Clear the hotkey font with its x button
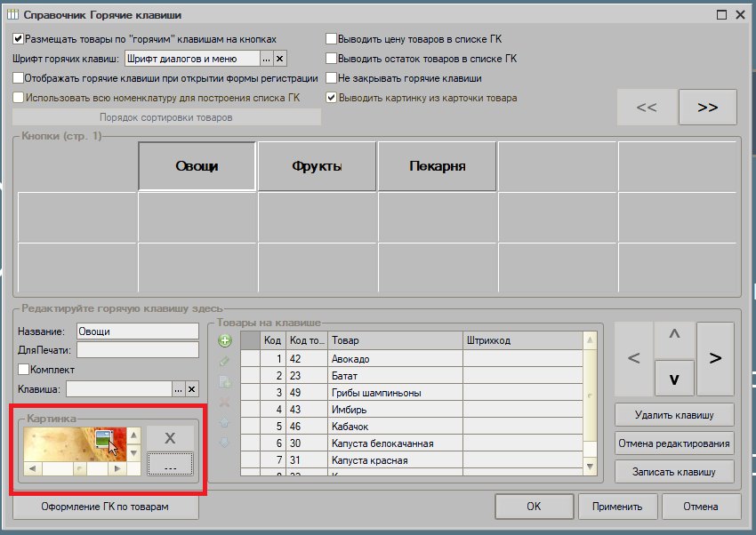Image resolution: width=756 pixels, height=535 pixels. pyautogui.click(x=279, y=59)
